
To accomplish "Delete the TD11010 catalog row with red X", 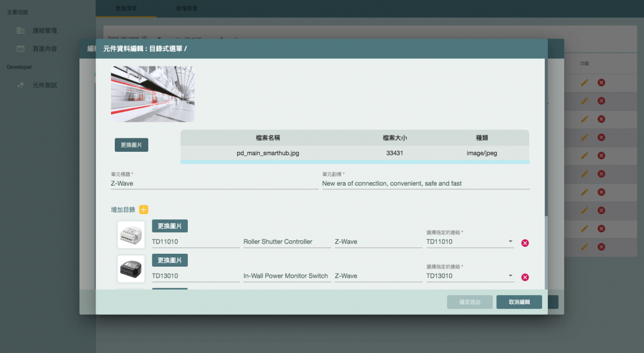I will pyautogui.click(x=525, y=243).
